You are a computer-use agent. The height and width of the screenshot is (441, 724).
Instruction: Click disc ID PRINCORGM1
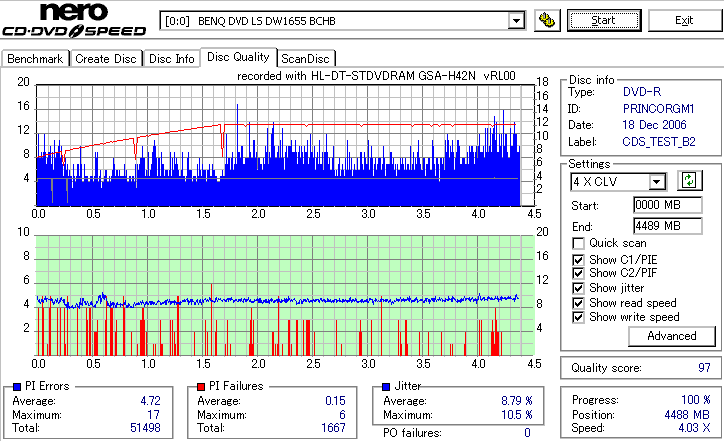(658, 109)
